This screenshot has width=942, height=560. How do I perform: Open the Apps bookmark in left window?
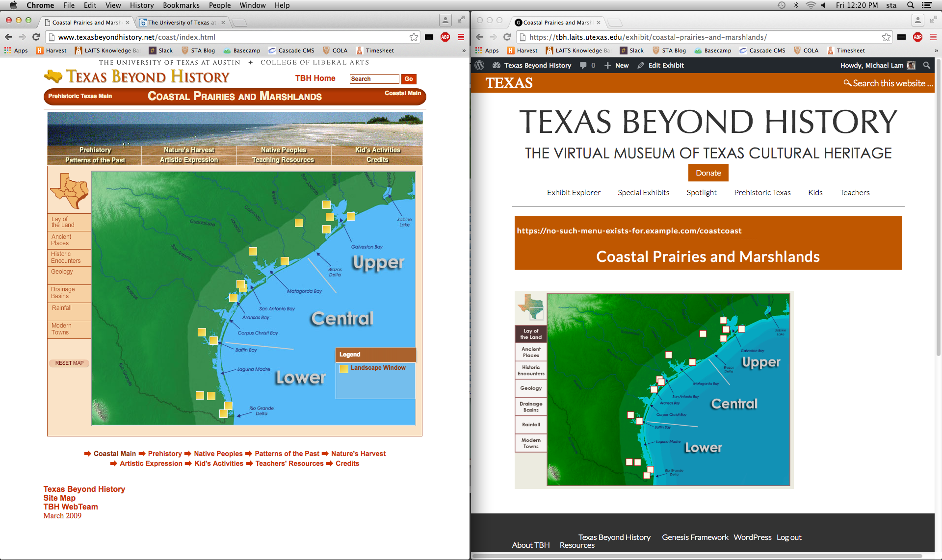(16, 51)
